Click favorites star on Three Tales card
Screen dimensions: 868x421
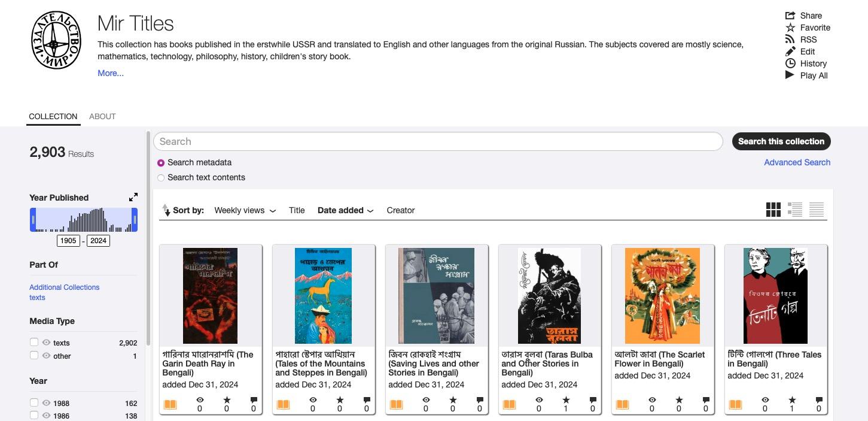click(792, 400)
